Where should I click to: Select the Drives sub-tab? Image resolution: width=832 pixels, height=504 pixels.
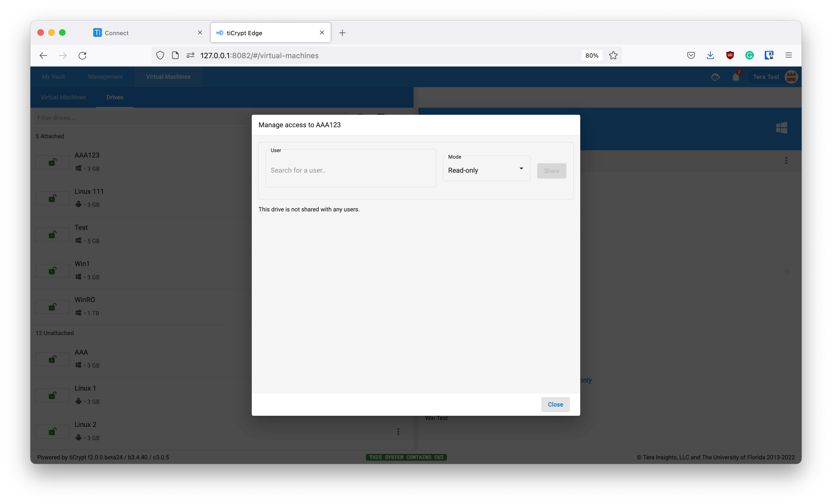click(114, 97)
